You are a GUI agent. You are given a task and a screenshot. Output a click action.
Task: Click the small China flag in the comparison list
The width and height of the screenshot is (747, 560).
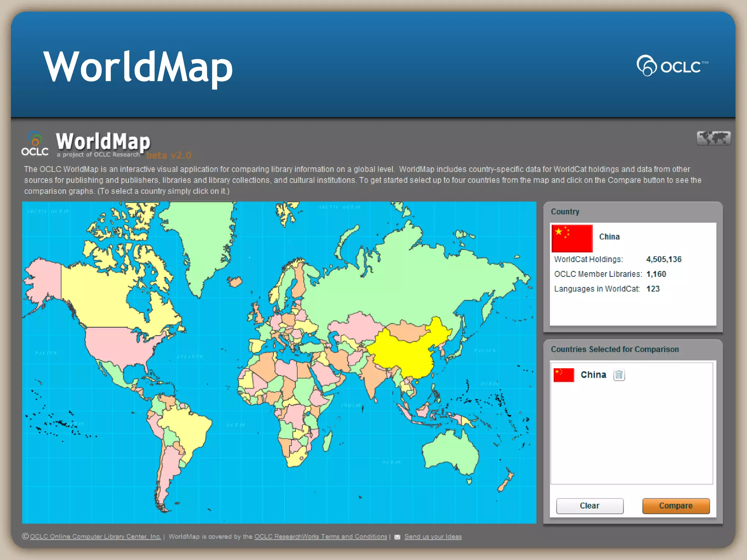tap(564, 375)
